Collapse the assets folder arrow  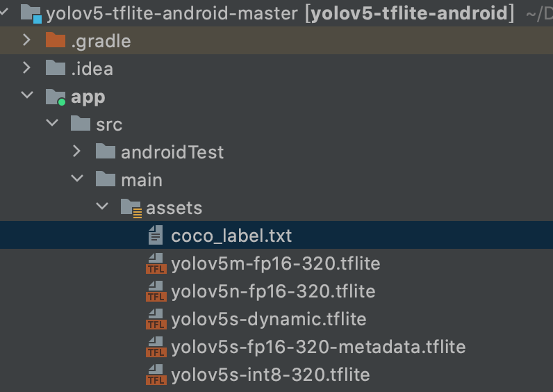102,207
